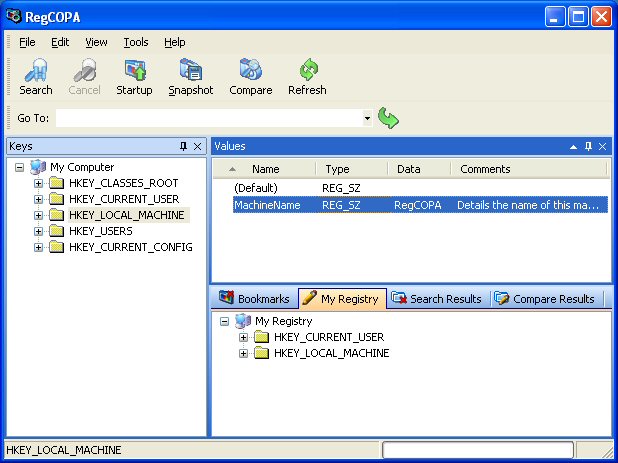Maximize the RegCOPA window

578,17
